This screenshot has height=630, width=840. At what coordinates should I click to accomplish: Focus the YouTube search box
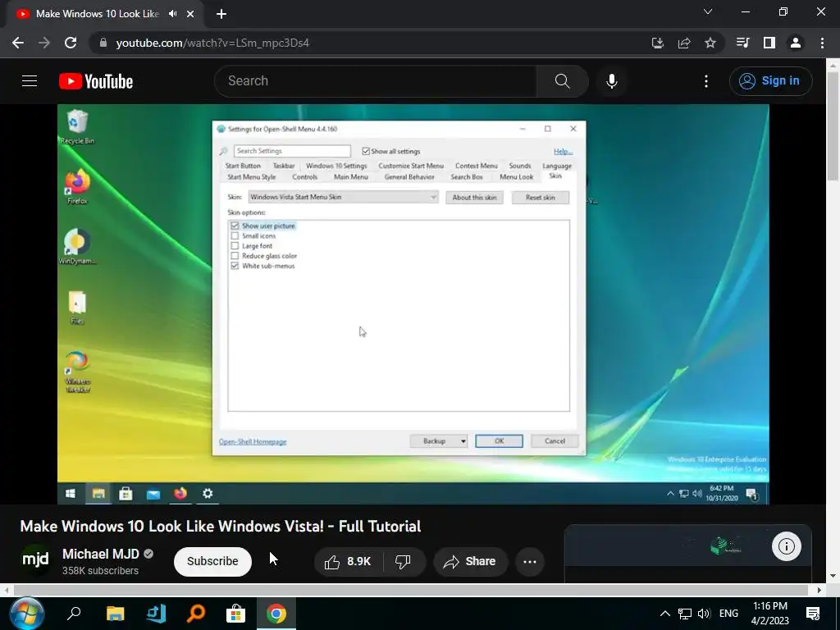375,81
